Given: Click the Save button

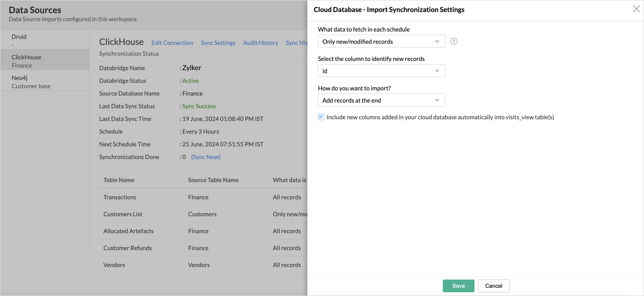Looking at the screenshot, I should tap(458, 285).
